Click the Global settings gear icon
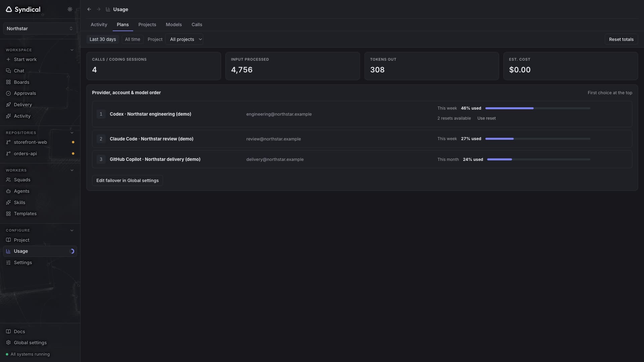The height and width of the screenshot is (362, 644). tap(8, 343)
